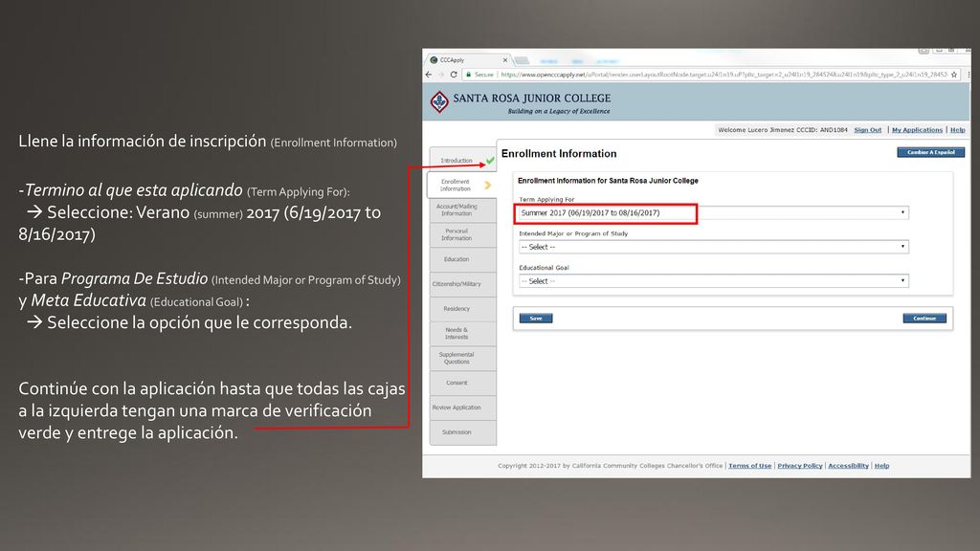This screenshot has width=980, height=551.
Task: Go to Introduction section tab
Action: click(462, 161)
